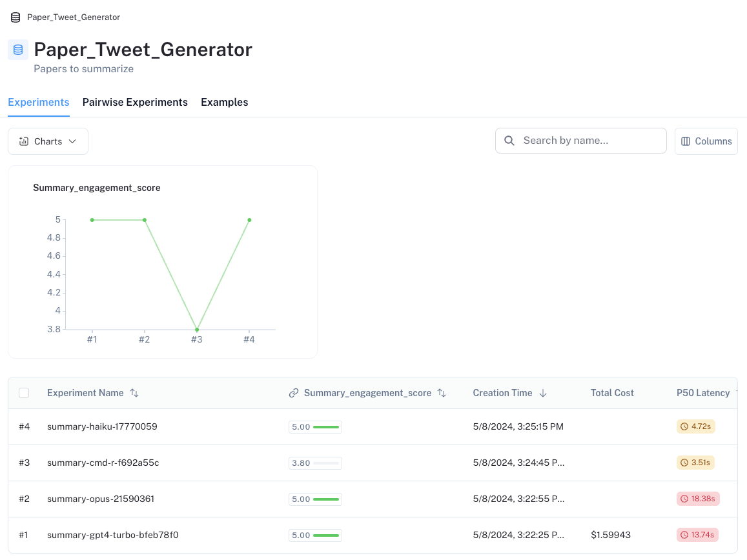Sort by Experiment Name using its arrows icon

pyautogui.click(x=134, y=393)
